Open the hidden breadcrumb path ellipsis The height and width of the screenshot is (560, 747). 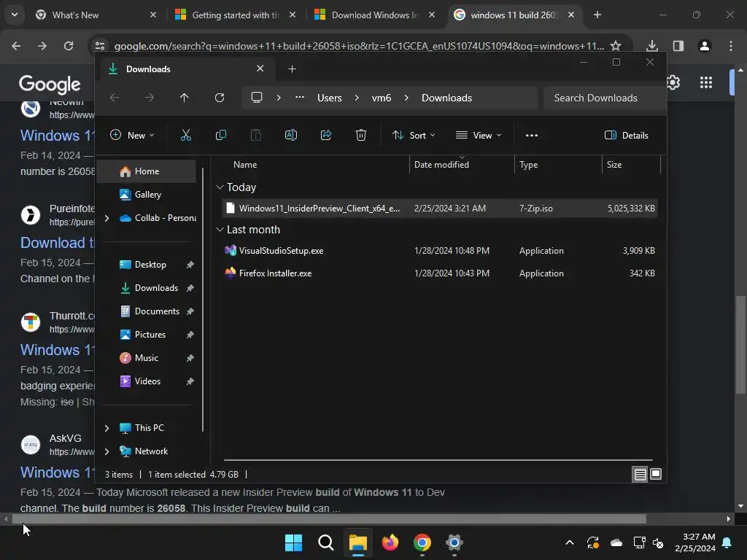point(300,98)
